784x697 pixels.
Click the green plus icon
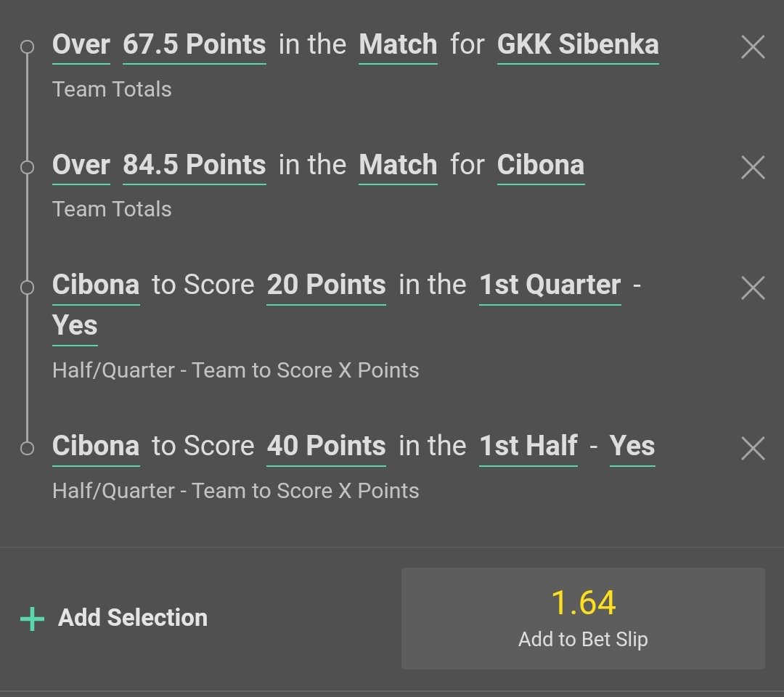[32, 619]
